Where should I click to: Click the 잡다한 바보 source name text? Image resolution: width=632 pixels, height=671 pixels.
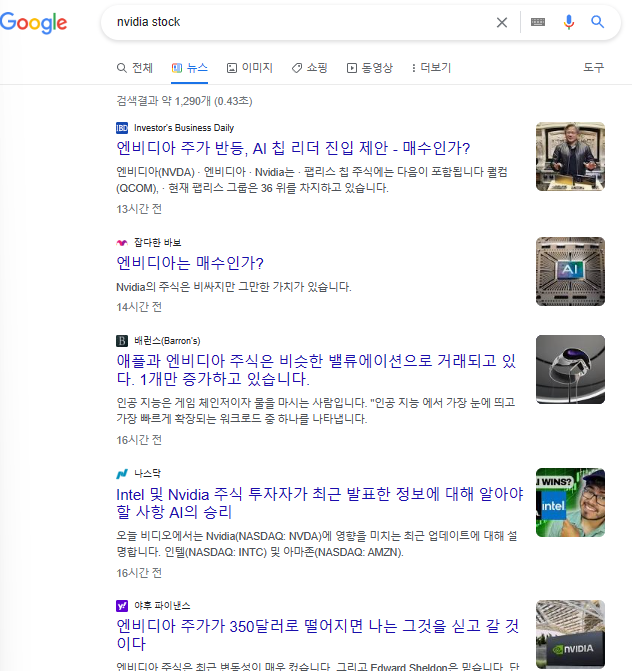point(157,243)
